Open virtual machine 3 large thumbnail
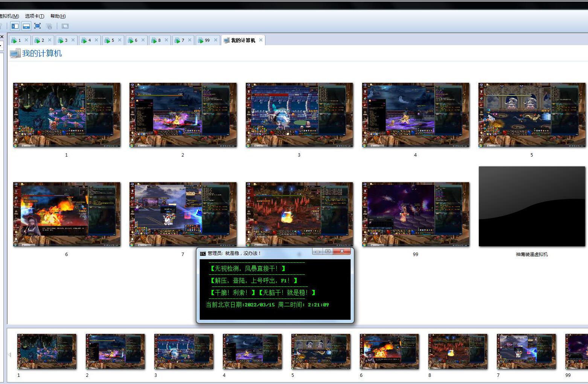588x384 pixels. point(299,115)
